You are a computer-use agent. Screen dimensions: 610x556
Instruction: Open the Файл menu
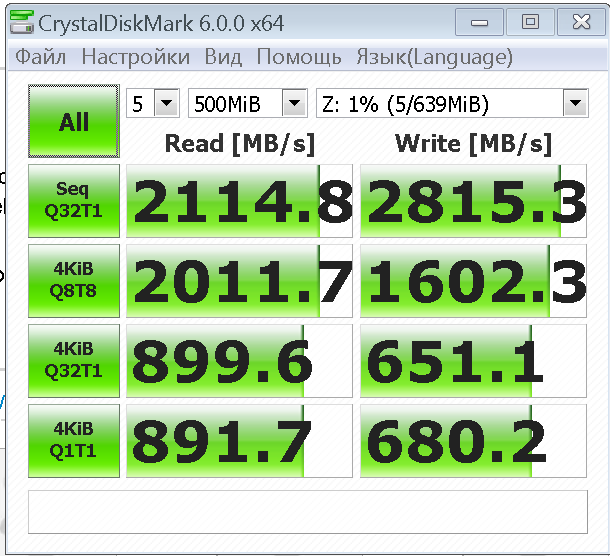(x=40, y=57)
